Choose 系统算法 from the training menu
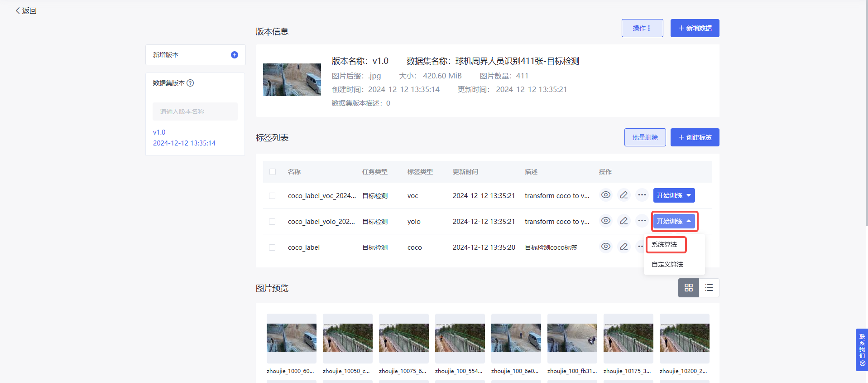The image size is (868, 383). [664, 245]
